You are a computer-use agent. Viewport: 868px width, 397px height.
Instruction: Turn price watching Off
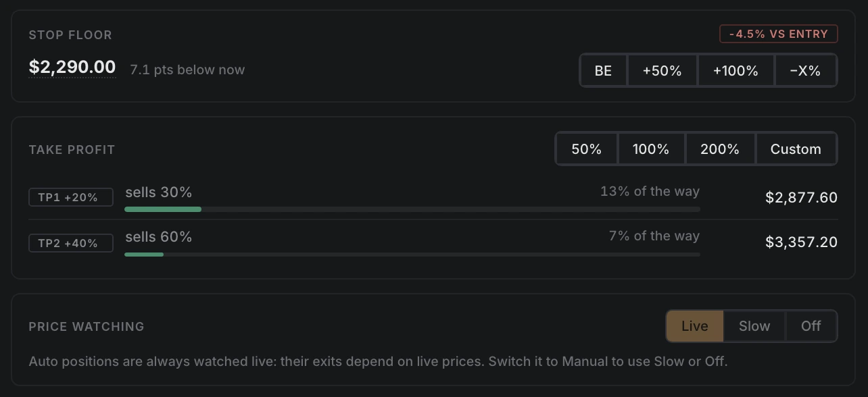811,326
